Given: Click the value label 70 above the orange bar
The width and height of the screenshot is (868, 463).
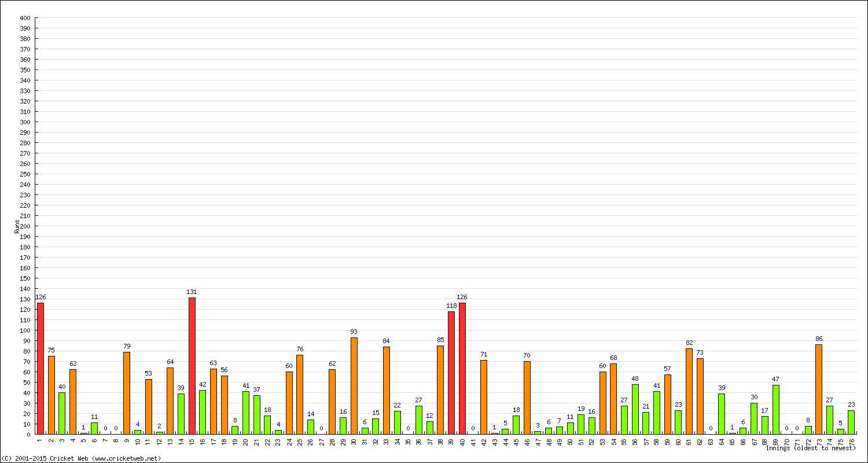Looking at the screenshot, I should 527,355.
